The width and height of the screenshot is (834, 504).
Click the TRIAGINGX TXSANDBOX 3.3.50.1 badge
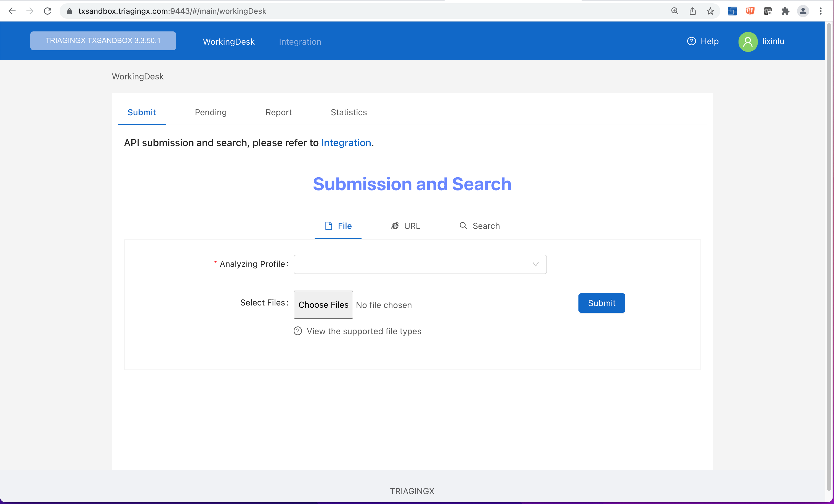(x=103, y=41)
